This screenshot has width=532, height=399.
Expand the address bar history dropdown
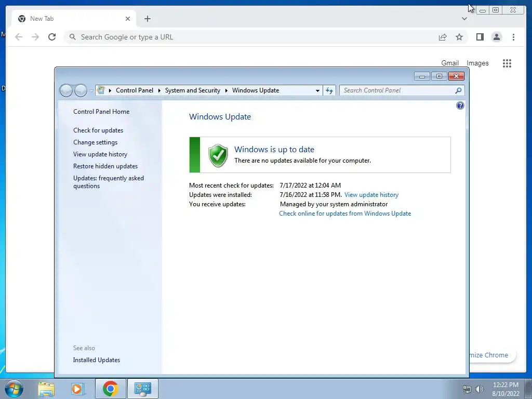(x=317, y=90)
